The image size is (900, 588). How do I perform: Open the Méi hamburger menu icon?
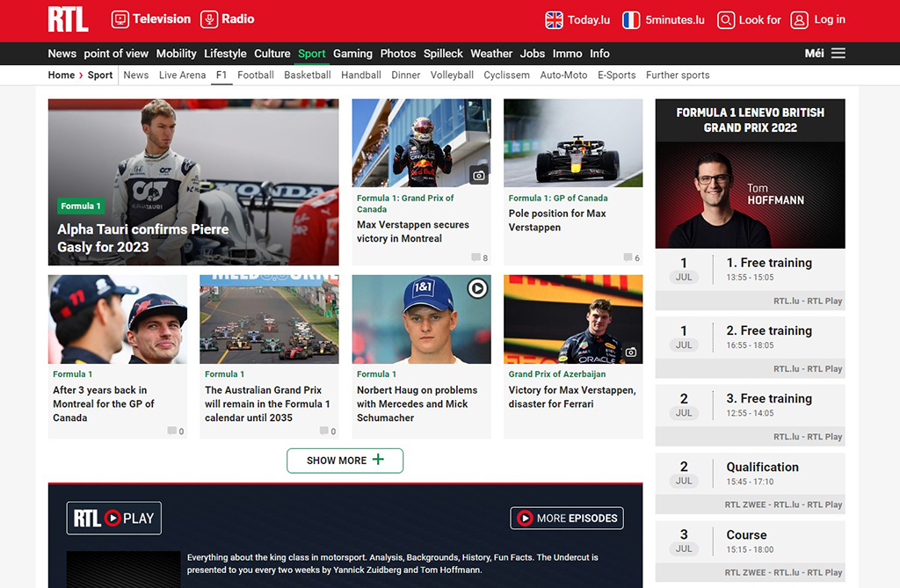[838, 53]
